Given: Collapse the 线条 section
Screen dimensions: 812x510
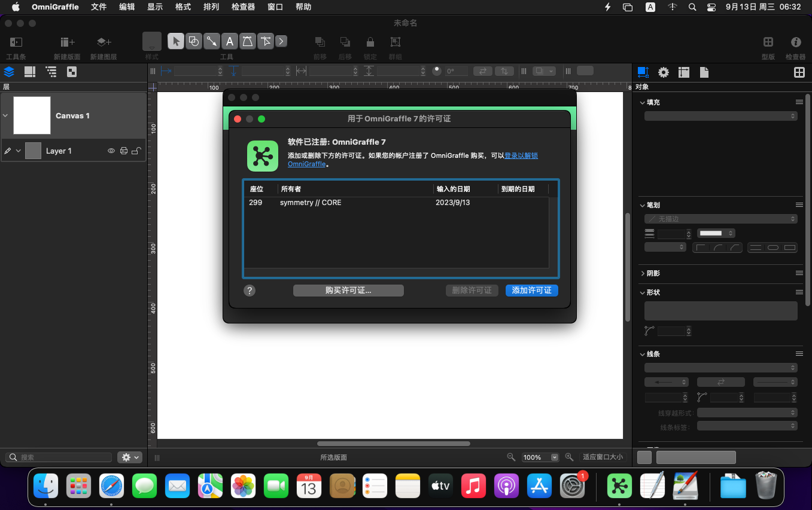Looking at the screenshot, I should (x=643, y=354).
